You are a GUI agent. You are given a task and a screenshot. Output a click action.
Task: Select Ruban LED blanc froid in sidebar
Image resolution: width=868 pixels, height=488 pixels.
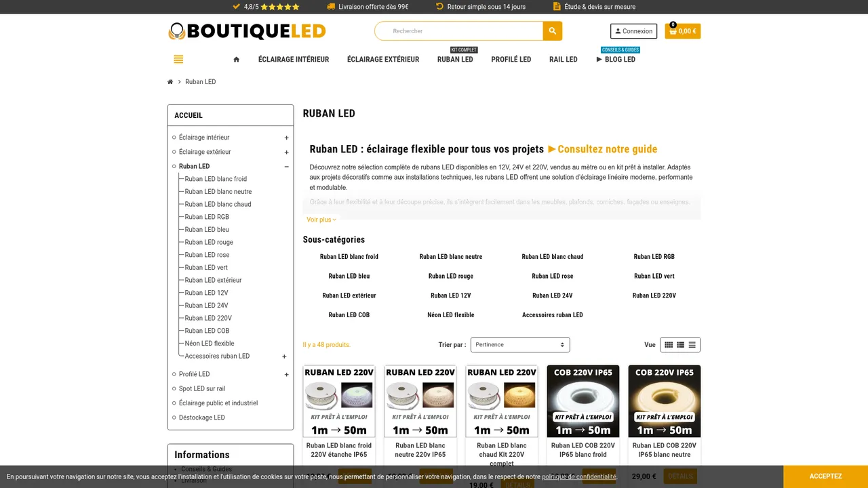216,179
